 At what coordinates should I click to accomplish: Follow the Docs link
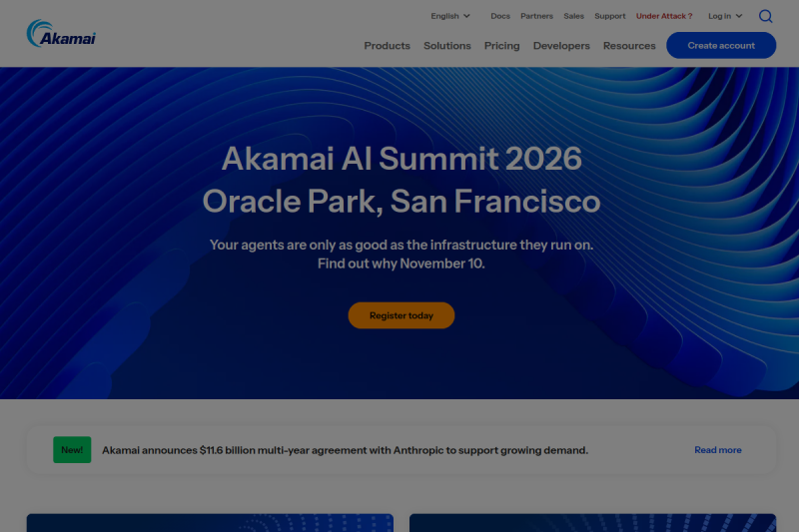pyautogui.click(x=500, y=16)
